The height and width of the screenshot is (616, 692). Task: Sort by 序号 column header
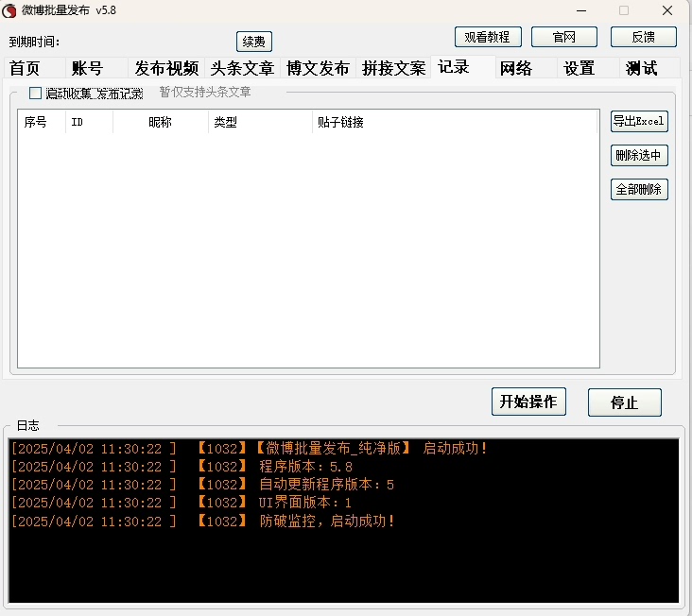point(42,122)
